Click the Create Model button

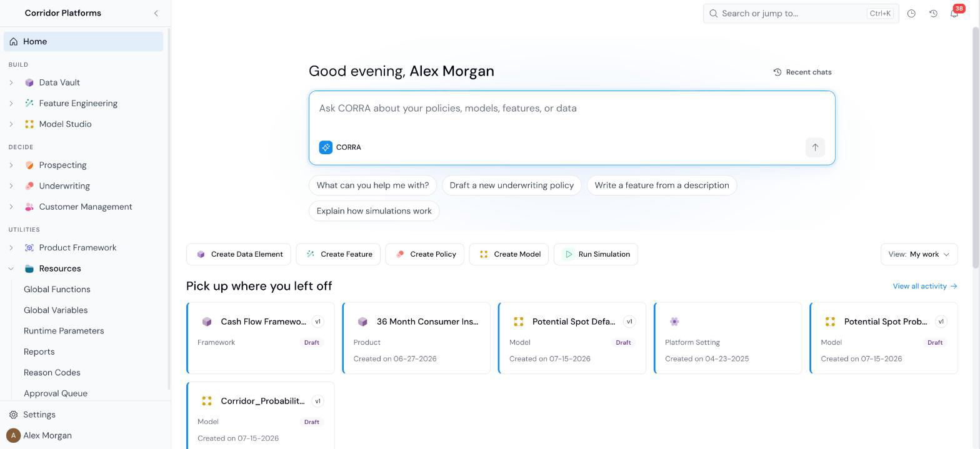tap(509, 254)
